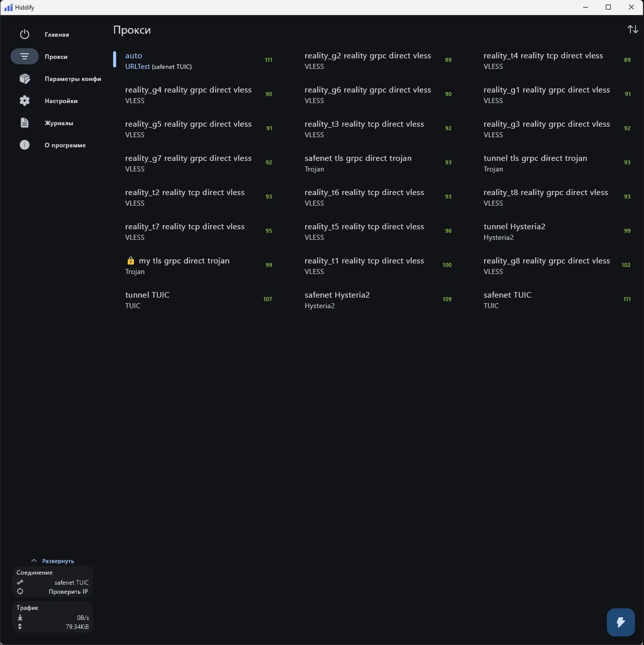Click the chevron-up arrow near Развернуть
644x645 pixels.
34,561
